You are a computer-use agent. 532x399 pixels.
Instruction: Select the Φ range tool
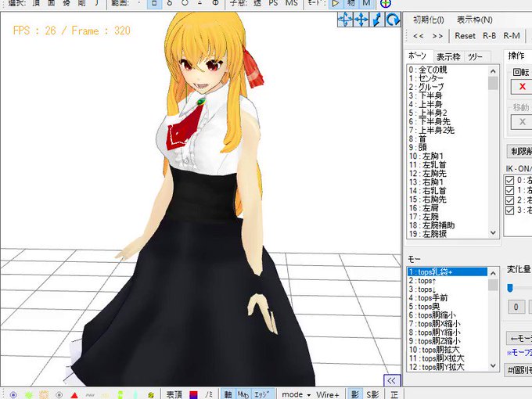215,3
